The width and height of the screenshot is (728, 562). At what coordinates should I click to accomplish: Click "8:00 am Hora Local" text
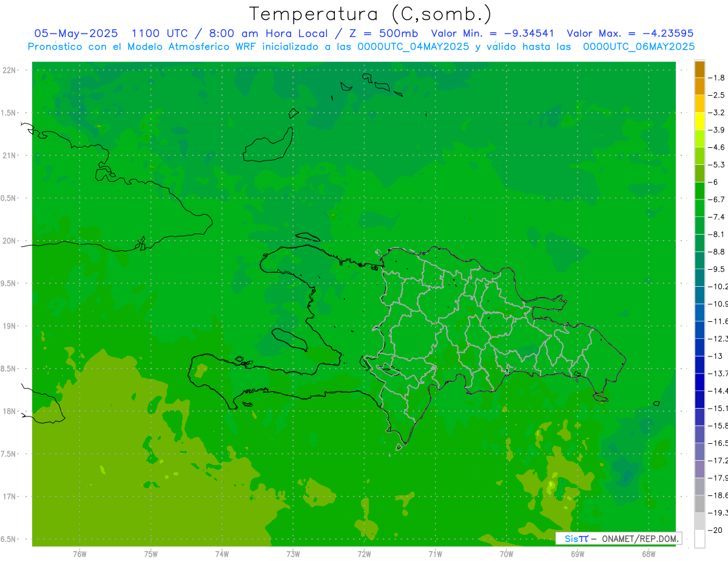click(x=269, y=33)
